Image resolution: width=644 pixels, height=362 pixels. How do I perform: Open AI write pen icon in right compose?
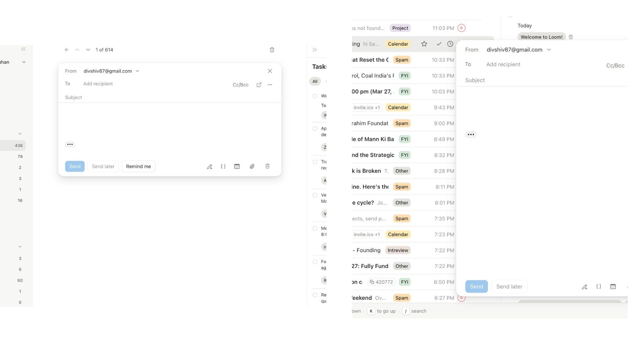pos(585,287)
